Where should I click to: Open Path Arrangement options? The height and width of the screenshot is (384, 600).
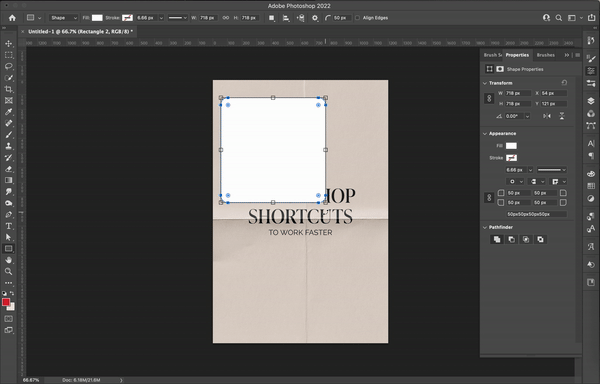click(300, 18)
